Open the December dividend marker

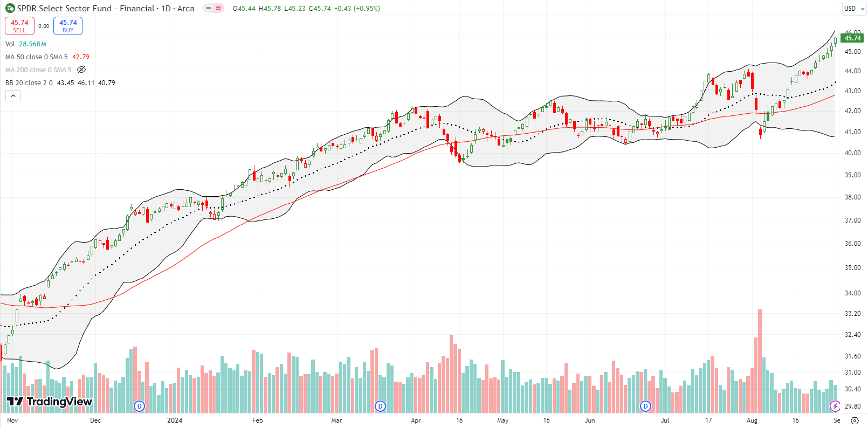[140, 406]
